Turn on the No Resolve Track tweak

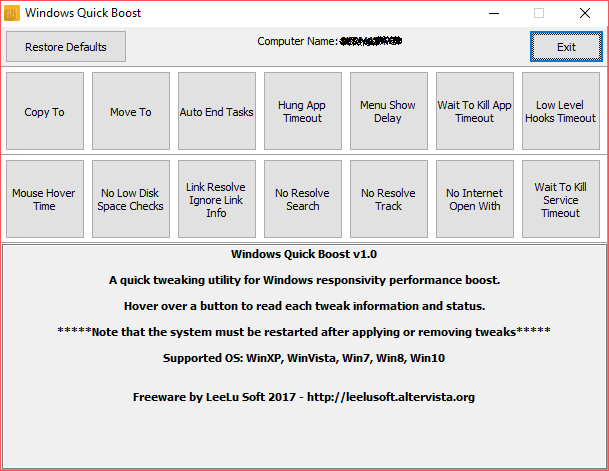click(388, 199)
